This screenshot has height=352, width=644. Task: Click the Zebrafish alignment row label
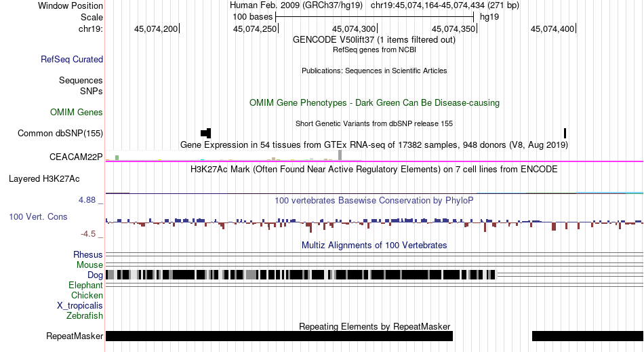pos(85,316)
